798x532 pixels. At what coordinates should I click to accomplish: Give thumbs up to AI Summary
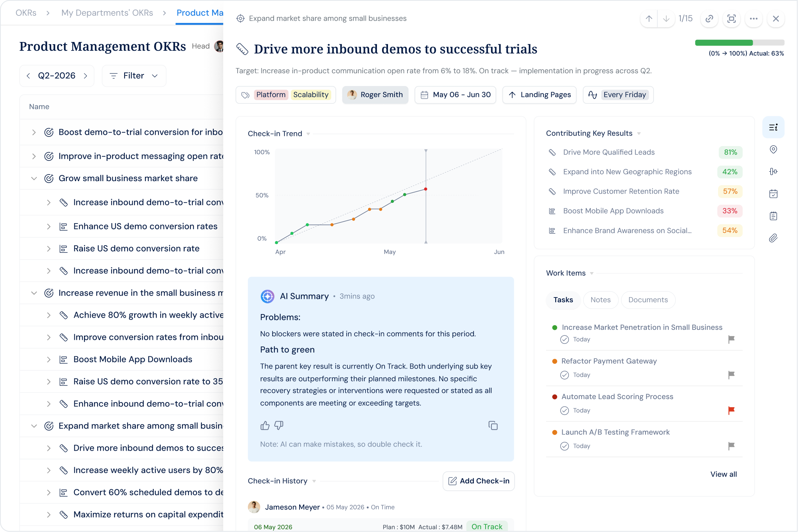pos(265,426)
